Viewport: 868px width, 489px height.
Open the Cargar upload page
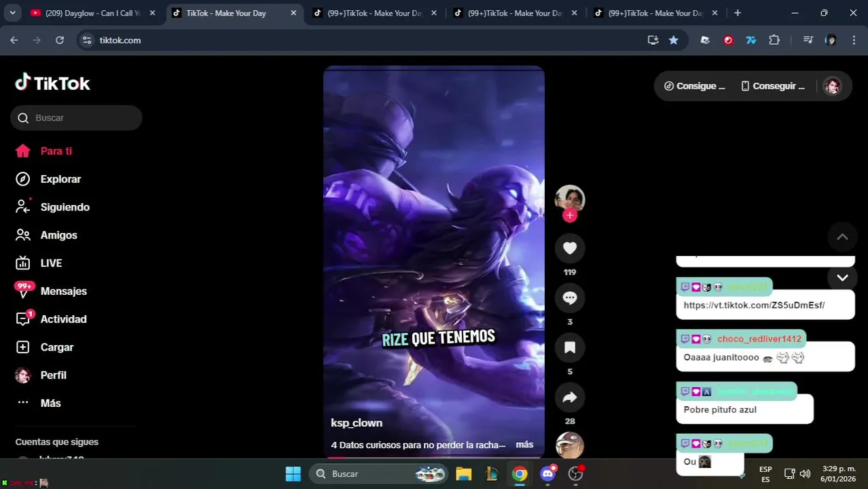[45, 347]
